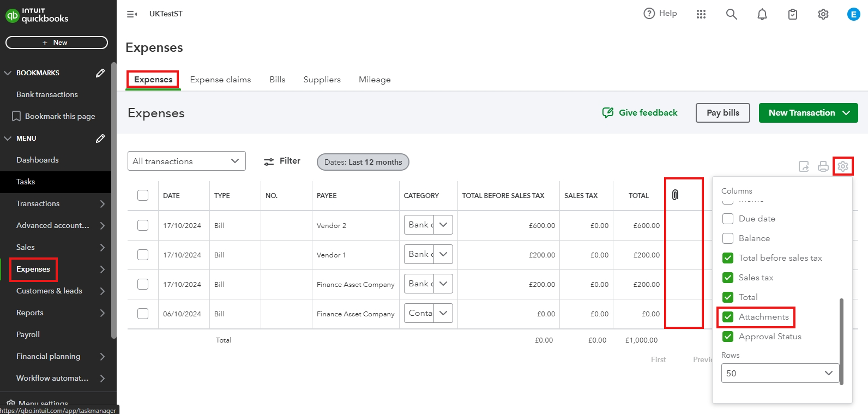Open the clipboard tasks icon in header

coord(793,14)
